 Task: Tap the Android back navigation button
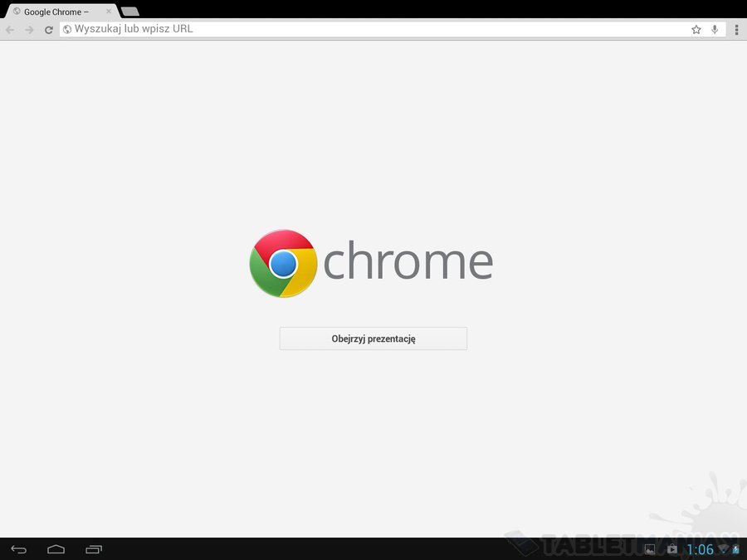pyautogui.click(x=18, y=549)
